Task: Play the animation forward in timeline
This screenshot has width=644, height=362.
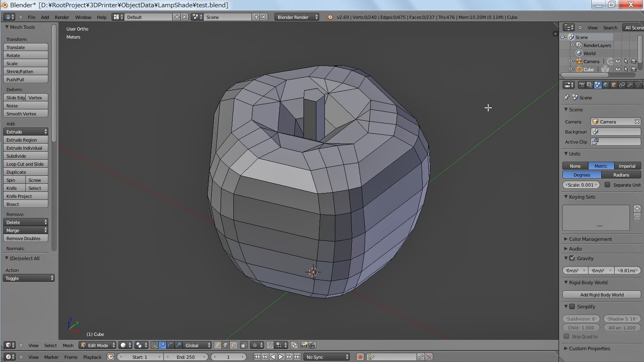Action: [x=281, y=357]
